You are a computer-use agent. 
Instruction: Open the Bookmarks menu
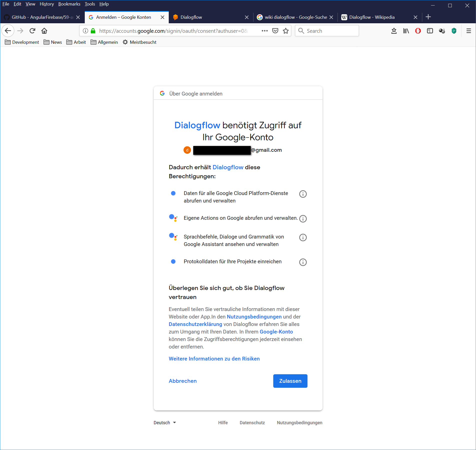click(69, 4)
